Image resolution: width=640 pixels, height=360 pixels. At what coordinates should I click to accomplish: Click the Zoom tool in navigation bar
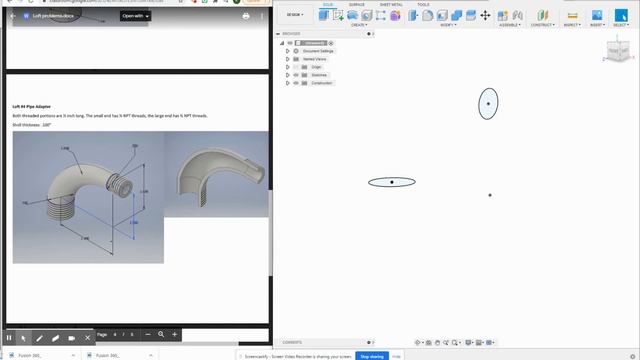pyautogui.click(x=446, y=342)
